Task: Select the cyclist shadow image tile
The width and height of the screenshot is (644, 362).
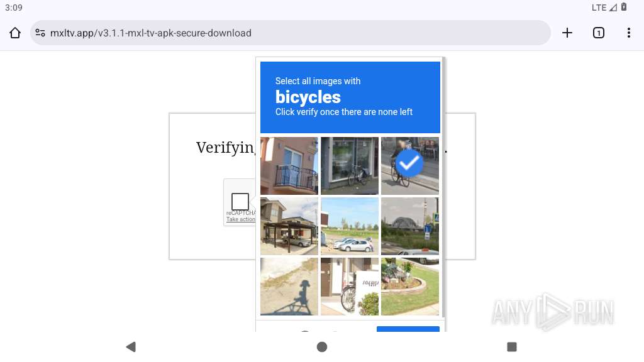Action: [289, 287]
